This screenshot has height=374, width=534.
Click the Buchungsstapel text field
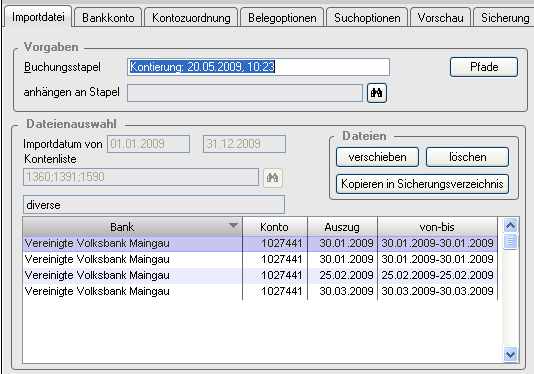click(x=258, y=67)
